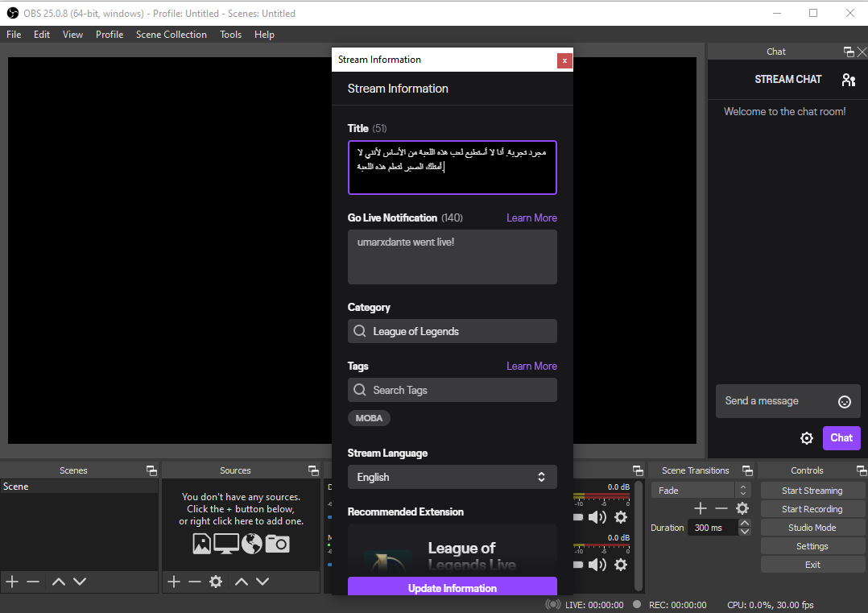Remove the selected scene with the minus button
Image resolution: width=868 pixels, height=613 pixels.
(33, 582)
